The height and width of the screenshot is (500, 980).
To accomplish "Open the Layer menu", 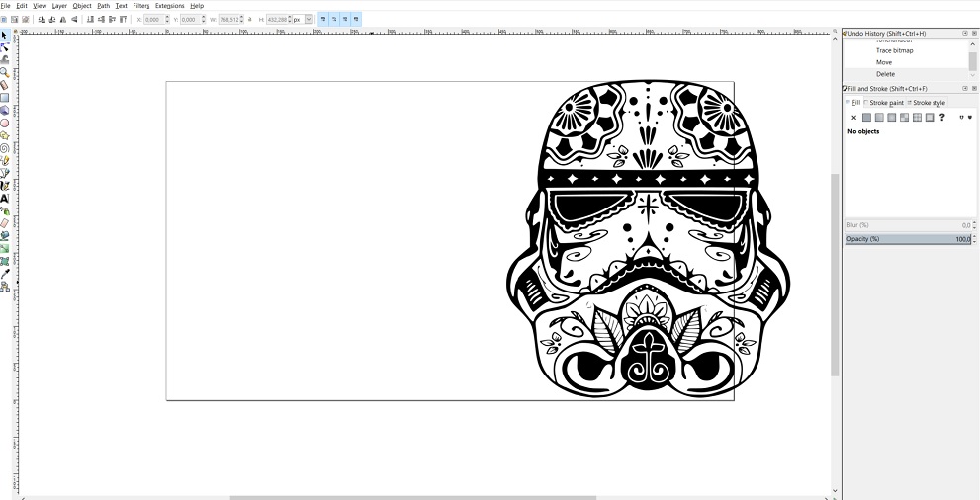I will (59, 6).
